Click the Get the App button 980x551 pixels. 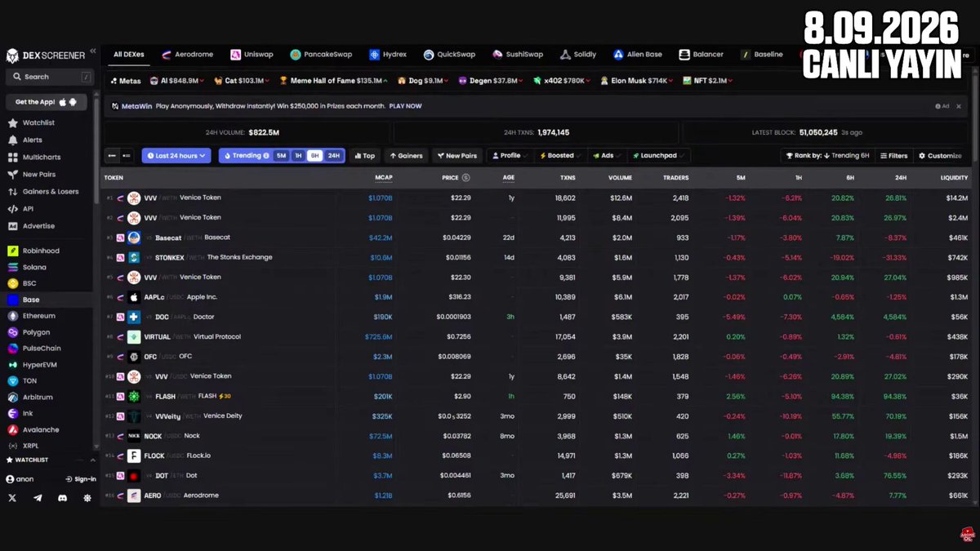[x=47, y=102]
